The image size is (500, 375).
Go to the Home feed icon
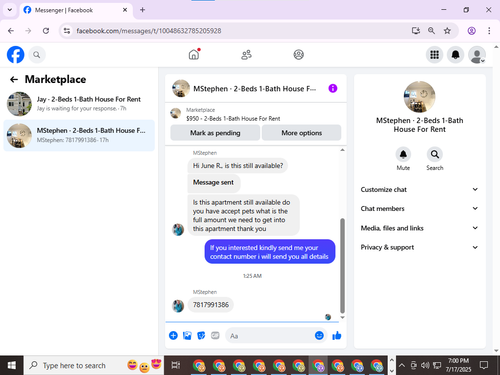coord(194,54)
